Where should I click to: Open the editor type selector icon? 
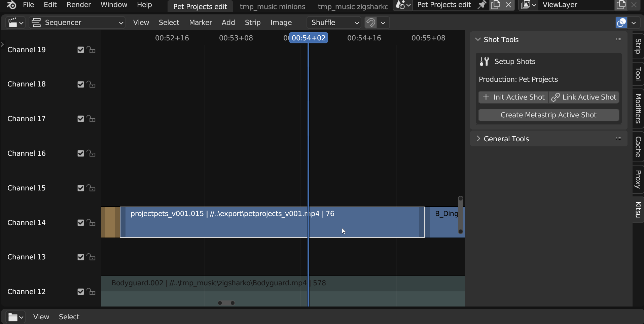pyautogui.click(x=15, y=23)
